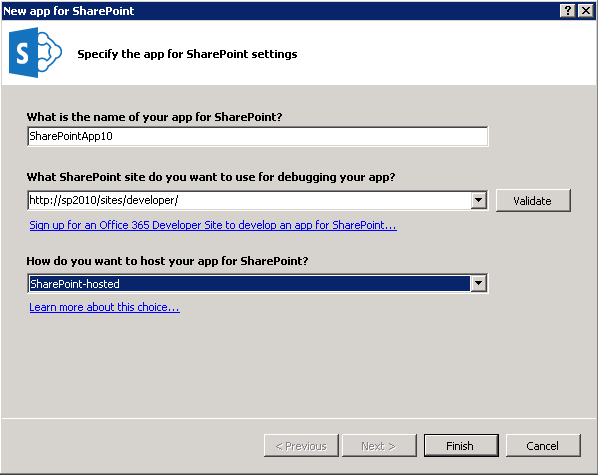Click the New app for SharePoint title bar
The width and height of the screenshot is (598, 475).
pyautogui.click(x=280, y=11)
